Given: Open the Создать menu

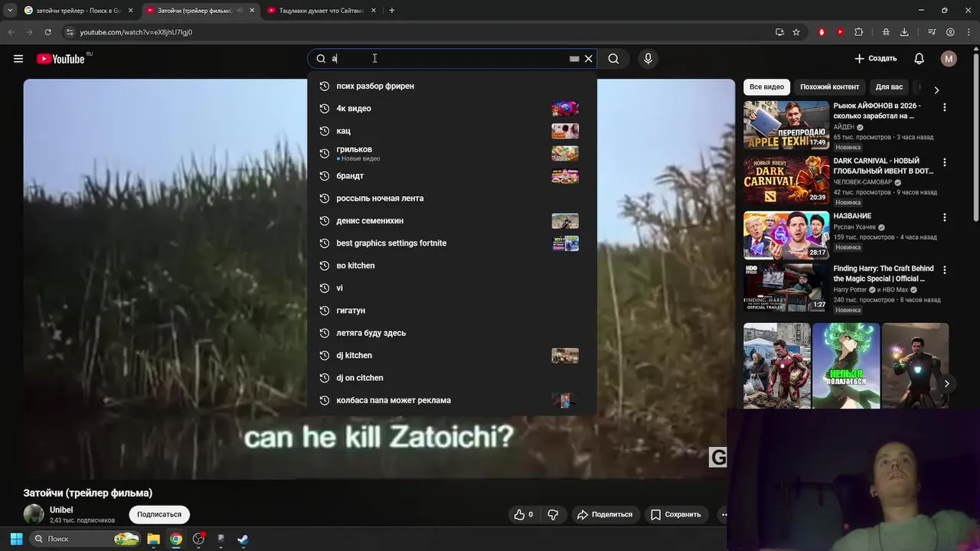Looking at the screenshot, I should coord(875,59).
